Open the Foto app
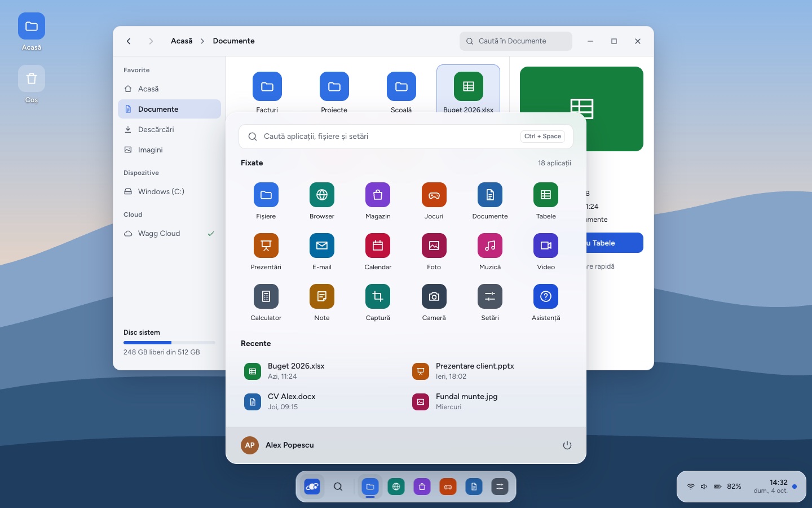 434,252
